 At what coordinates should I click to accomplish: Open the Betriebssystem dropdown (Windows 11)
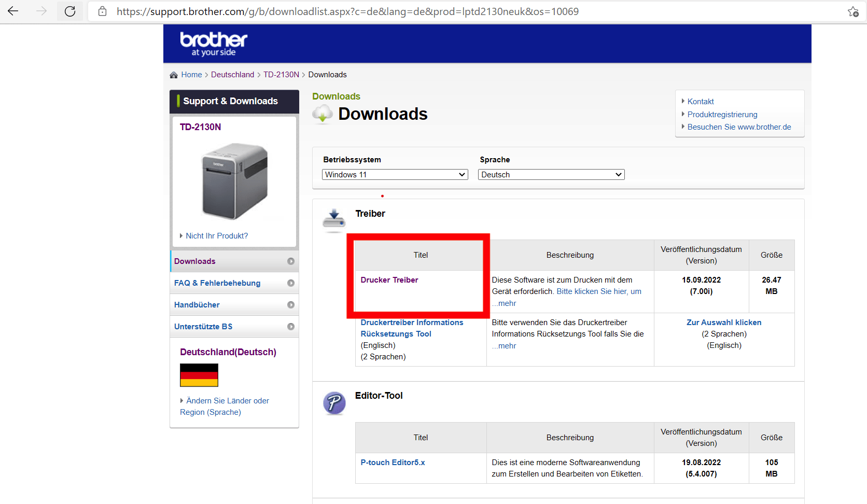(x=395, y=175)
